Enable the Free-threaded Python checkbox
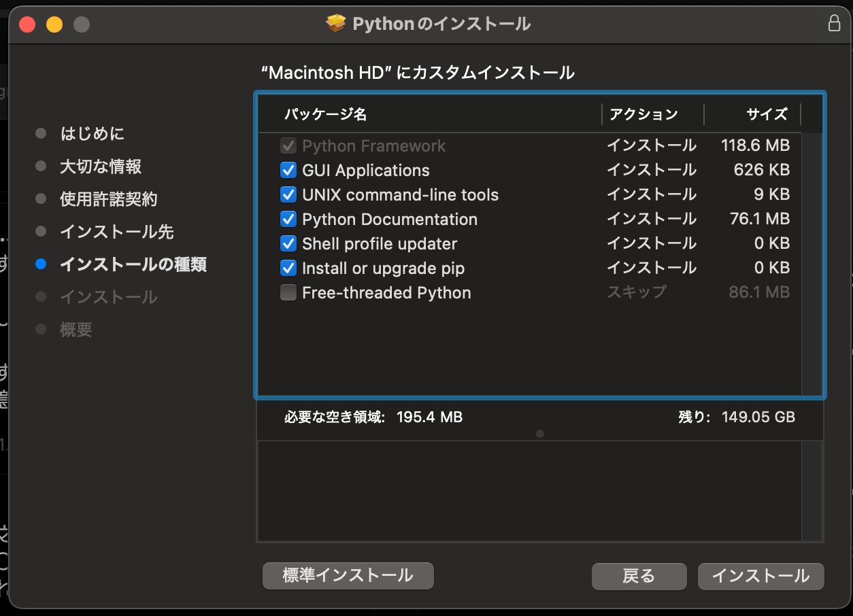The width and height of the screenshot is (853, 616). 288,292
